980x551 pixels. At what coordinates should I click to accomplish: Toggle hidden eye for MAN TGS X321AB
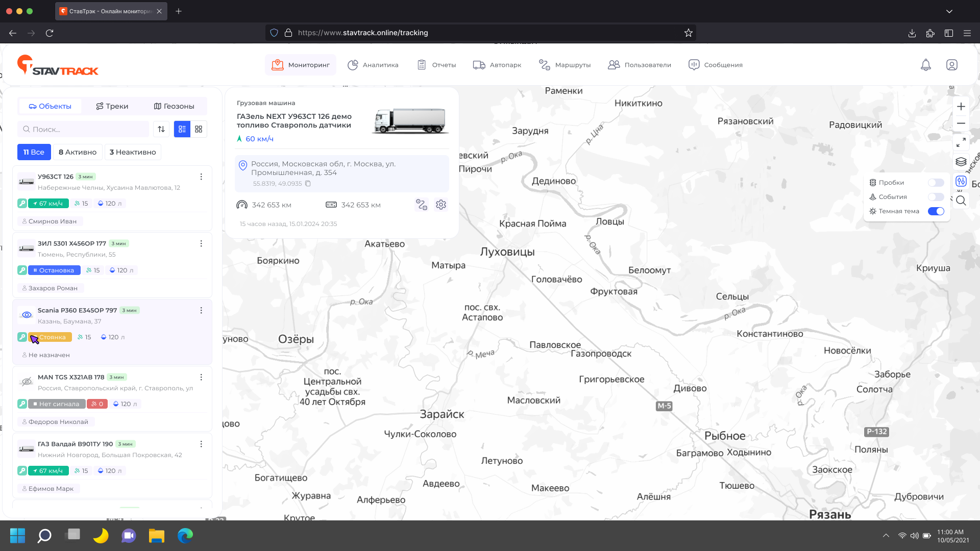[27, 382]
